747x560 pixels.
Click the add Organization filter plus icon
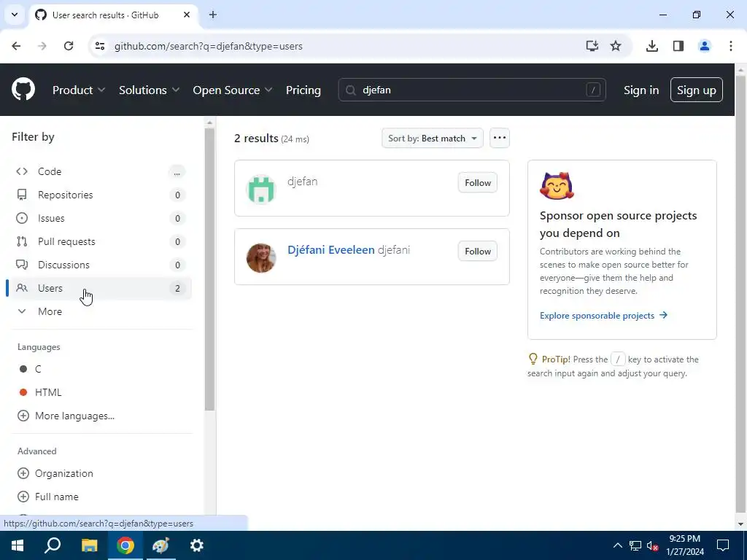tap(23, 473)
